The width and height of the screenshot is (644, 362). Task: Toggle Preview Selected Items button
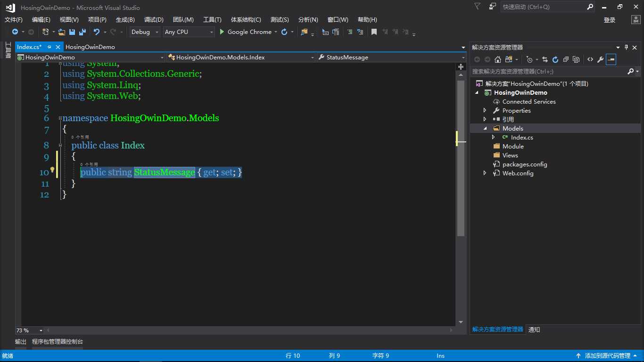pos(611,59)
